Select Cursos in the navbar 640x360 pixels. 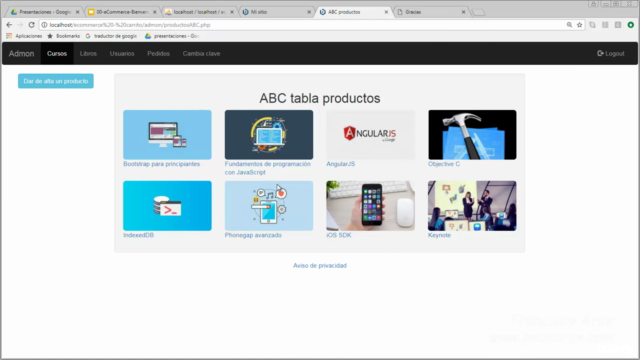click(x=57, y=53)
